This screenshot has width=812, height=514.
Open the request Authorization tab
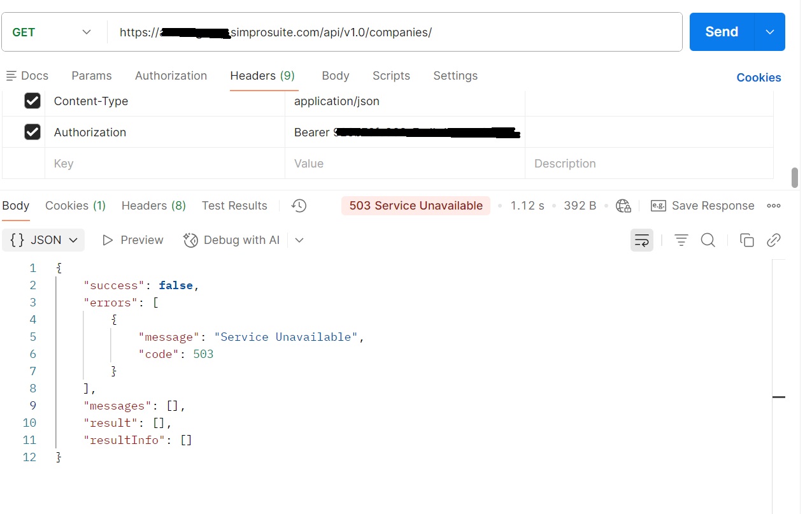click(x=171, y=76)
